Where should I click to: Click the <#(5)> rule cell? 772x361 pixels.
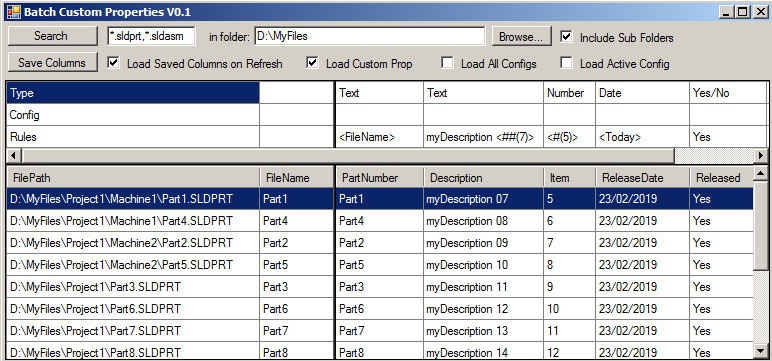[570, 136]
